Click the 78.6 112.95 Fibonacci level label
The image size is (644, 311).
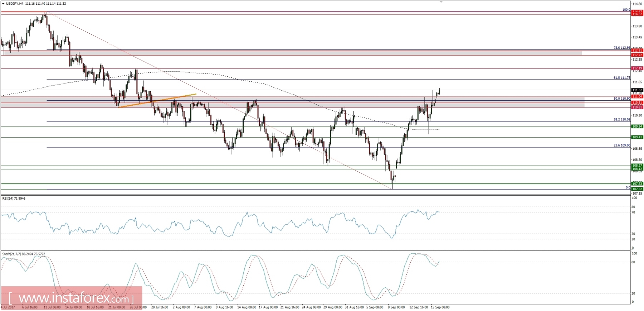point(622,48)
